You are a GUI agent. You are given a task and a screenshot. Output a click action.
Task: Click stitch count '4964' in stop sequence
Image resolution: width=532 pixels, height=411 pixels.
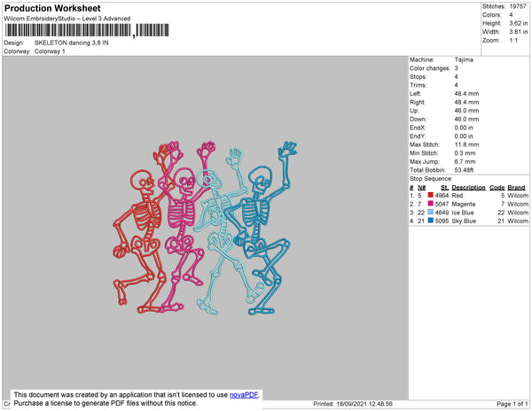442,196
